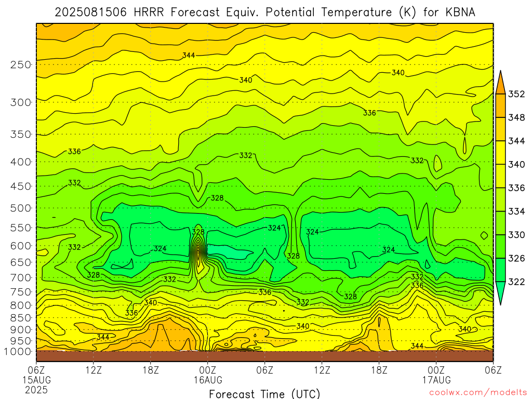
Task: Pick the legend segment between 322 and 326
Action: tap(500, 270)
